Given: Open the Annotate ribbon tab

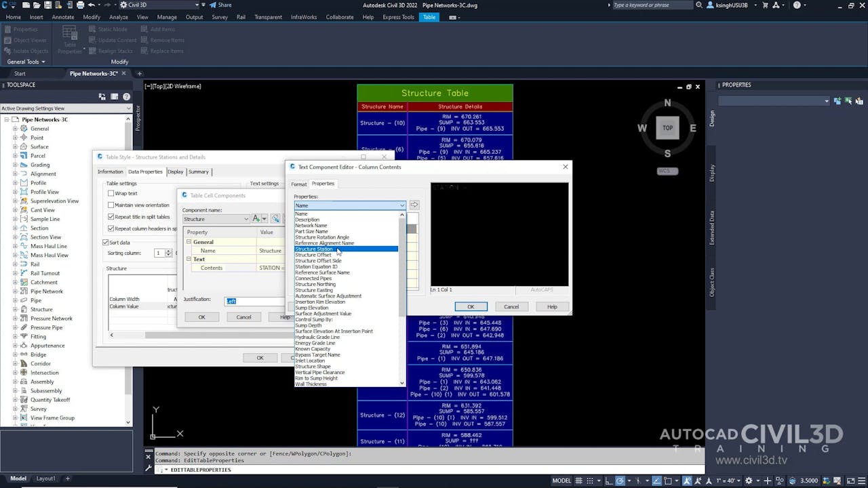Looking at the screenshot, I should [63, 17].
